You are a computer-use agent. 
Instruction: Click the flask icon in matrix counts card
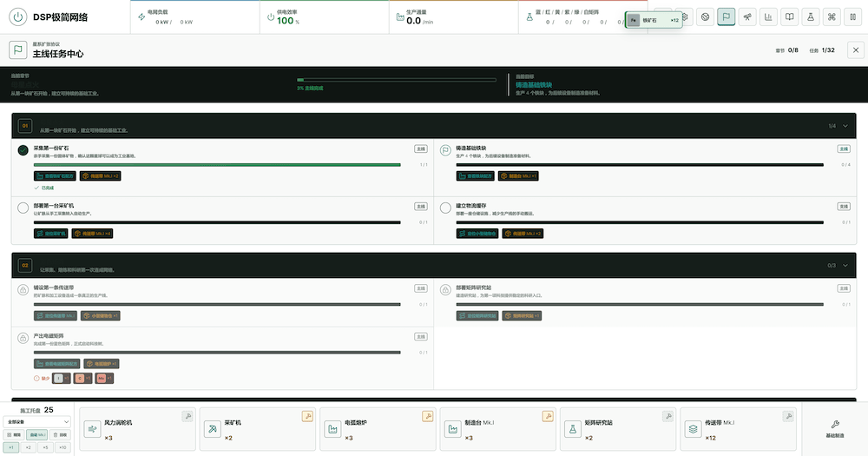coord(529,17)
